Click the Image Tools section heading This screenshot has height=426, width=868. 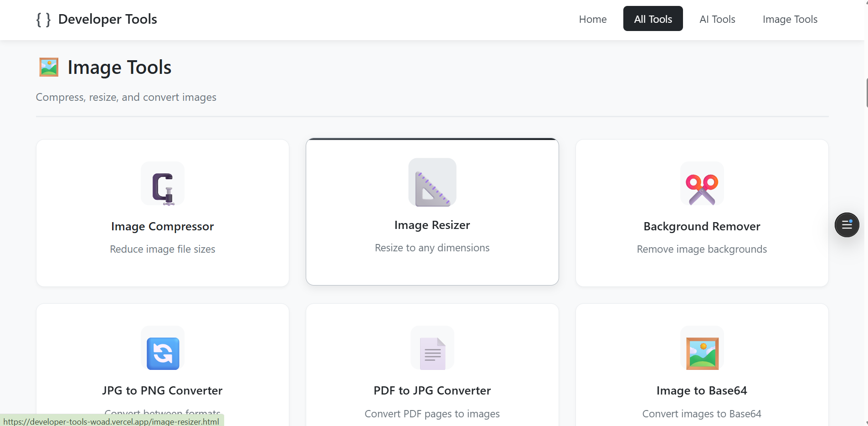(x=119, y=68)
